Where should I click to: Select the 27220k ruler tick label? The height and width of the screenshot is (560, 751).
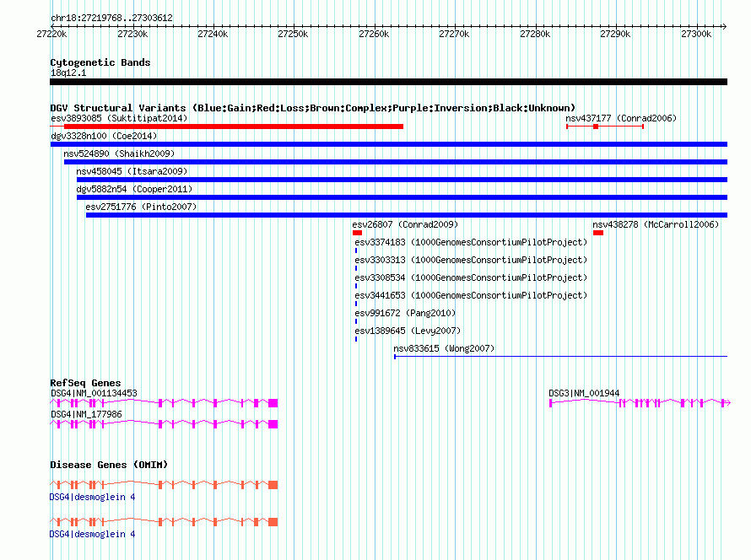51,34
